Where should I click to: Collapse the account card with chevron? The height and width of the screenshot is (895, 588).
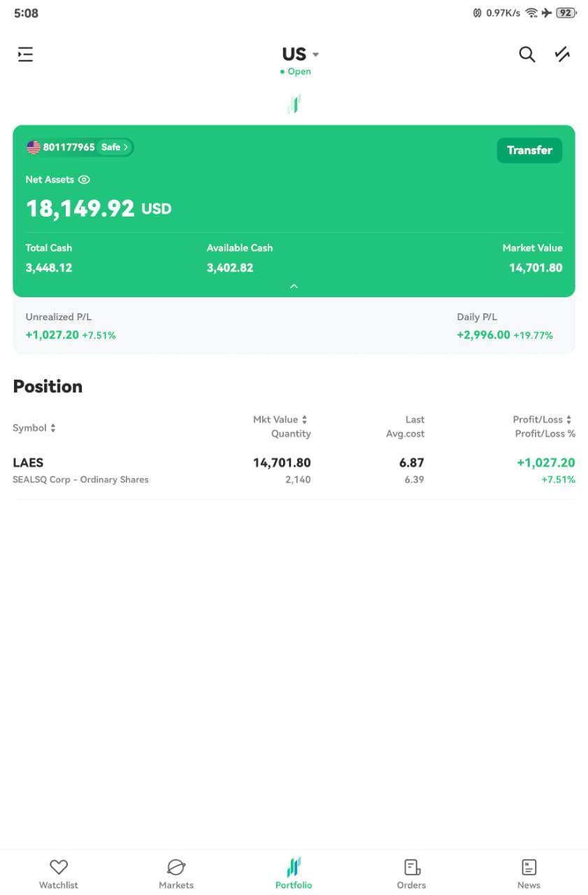294,286
